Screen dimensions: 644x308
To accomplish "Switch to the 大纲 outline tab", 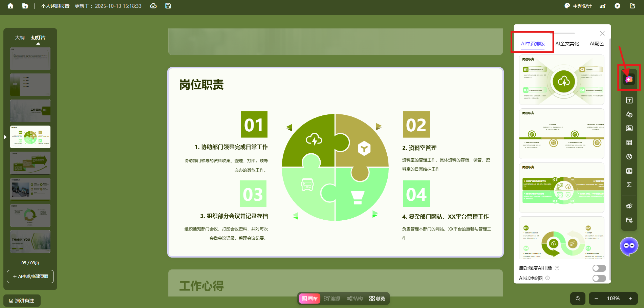I will point(20,38).
